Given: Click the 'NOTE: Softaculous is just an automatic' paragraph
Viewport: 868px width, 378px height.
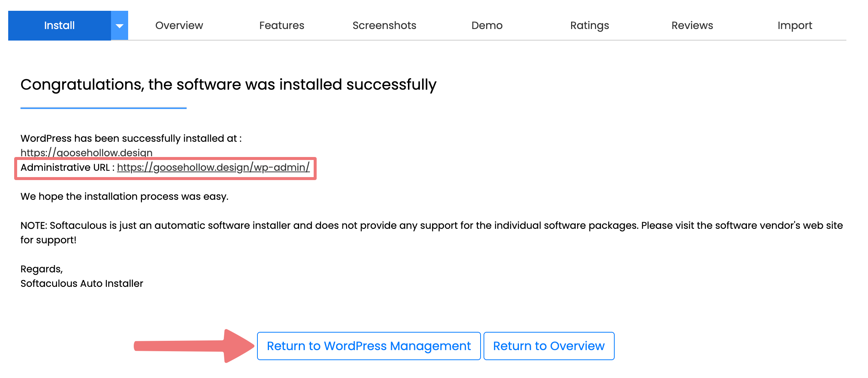Looking at the screenshot, I should [x=431, y=233].
